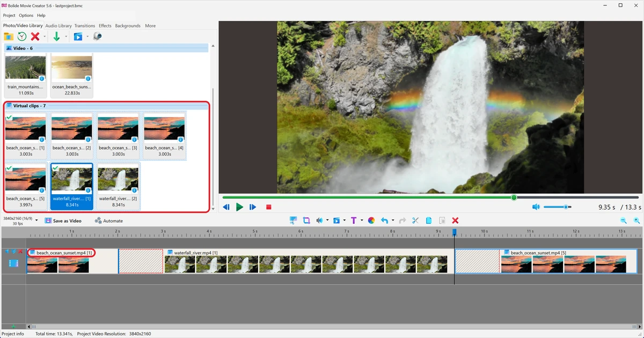The image size is (644, 338).
Task: Click the Undo arrow icon
Action: [x=384, y=221]
